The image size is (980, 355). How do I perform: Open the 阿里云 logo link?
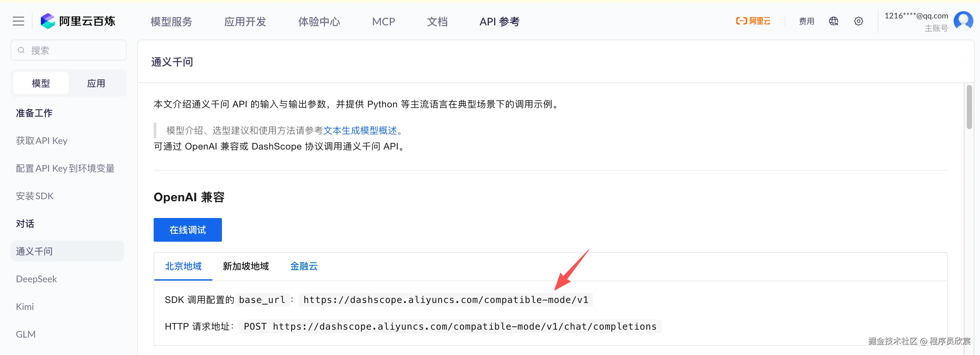tap(753, 21)
